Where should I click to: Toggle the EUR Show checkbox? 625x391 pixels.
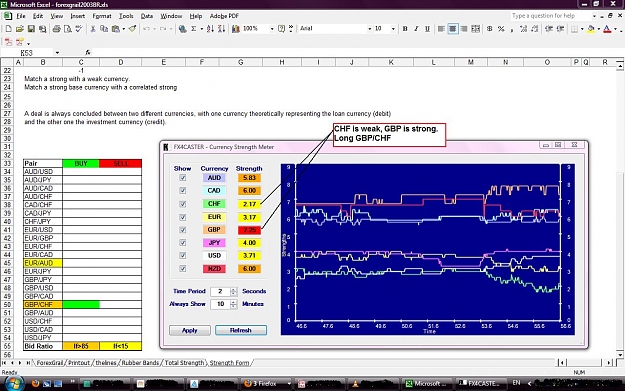[183, 217]
